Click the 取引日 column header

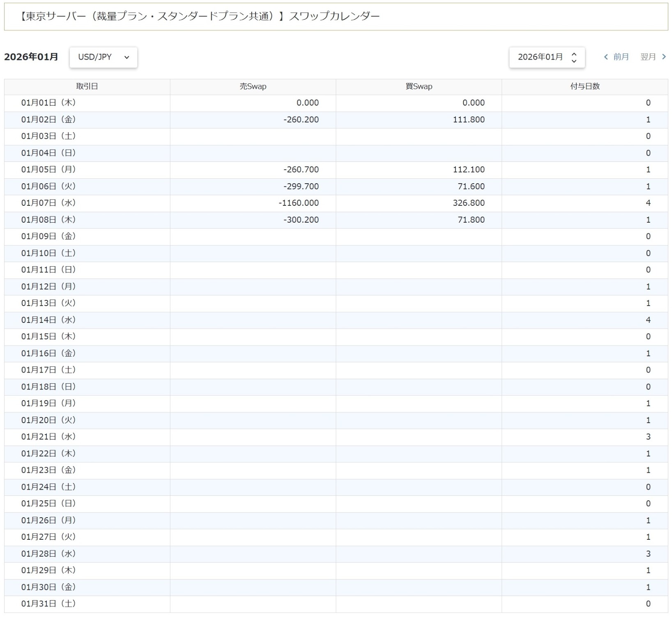click(87, 87)
